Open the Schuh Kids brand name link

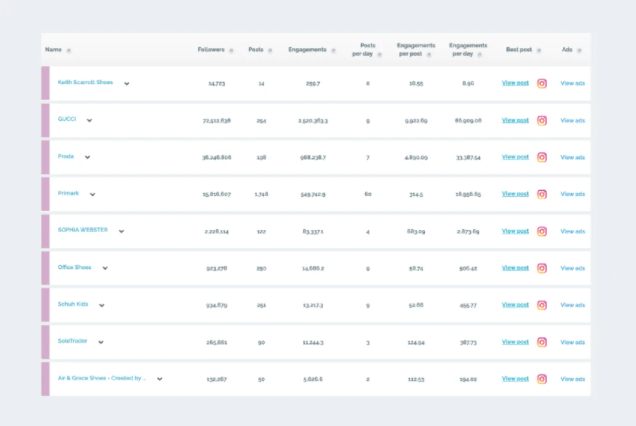point(75,304)
